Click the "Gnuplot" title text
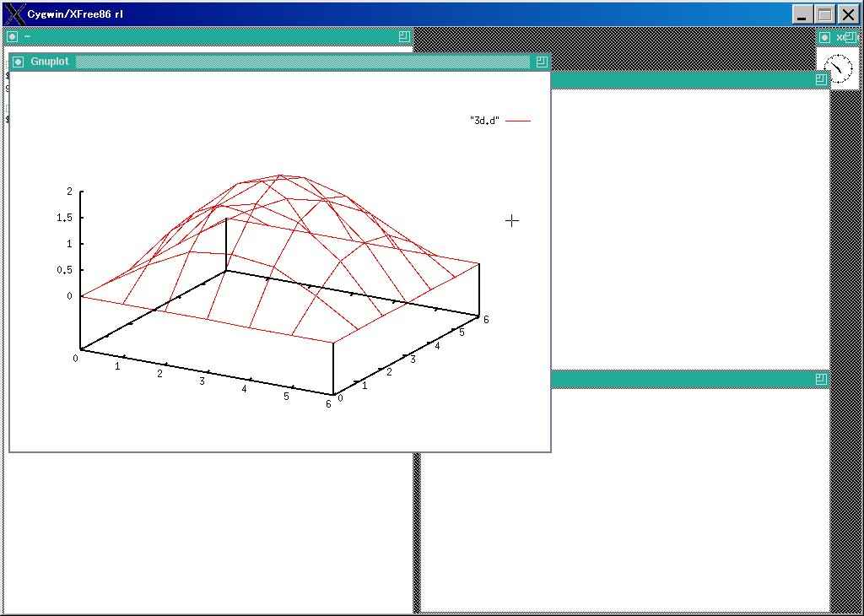Screen dimensions: 864x616 (x=50, y=61)
